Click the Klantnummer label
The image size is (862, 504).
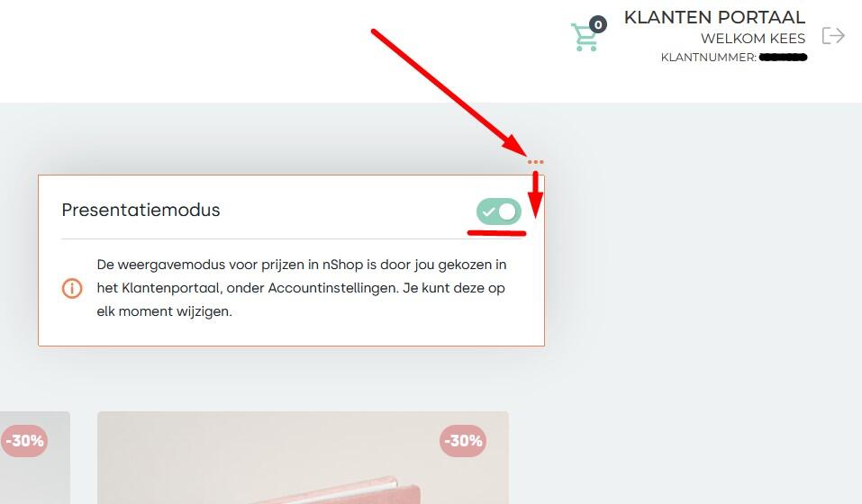(x=708, y=57)
